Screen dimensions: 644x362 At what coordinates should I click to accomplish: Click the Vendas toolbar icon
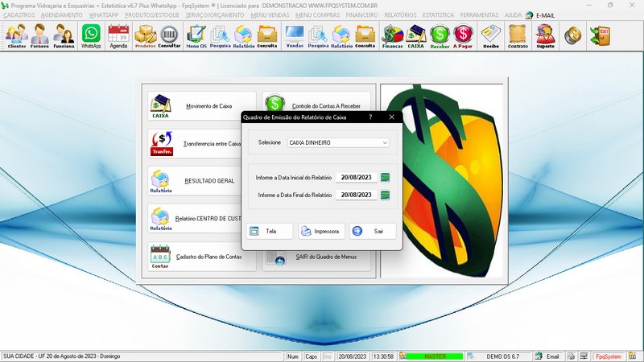click(x=295, y=36)
